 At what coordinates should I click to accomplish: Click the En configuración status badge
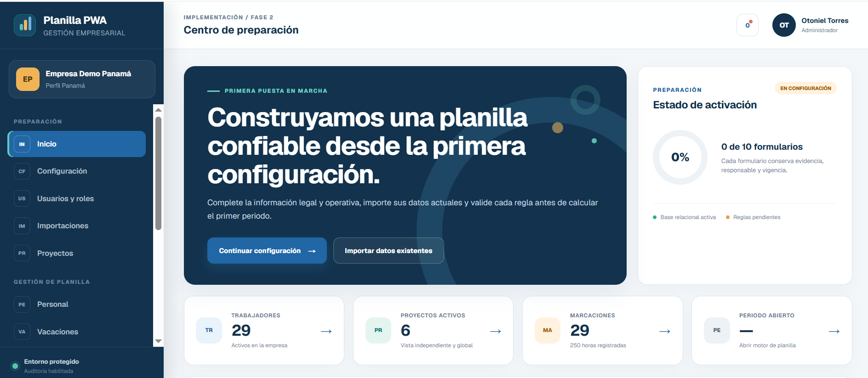pyautogui.click(x=805, y=88)
